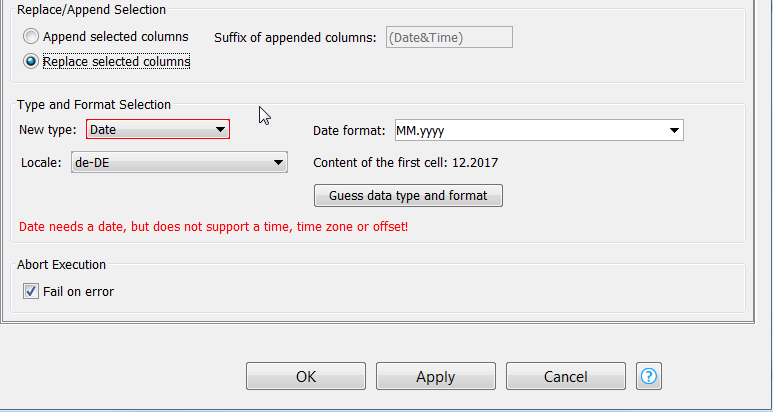Viewport: 773px width, 412px height.
Task: Expand the Date format dropdown arrow
Action: click(x=675, y=130)
